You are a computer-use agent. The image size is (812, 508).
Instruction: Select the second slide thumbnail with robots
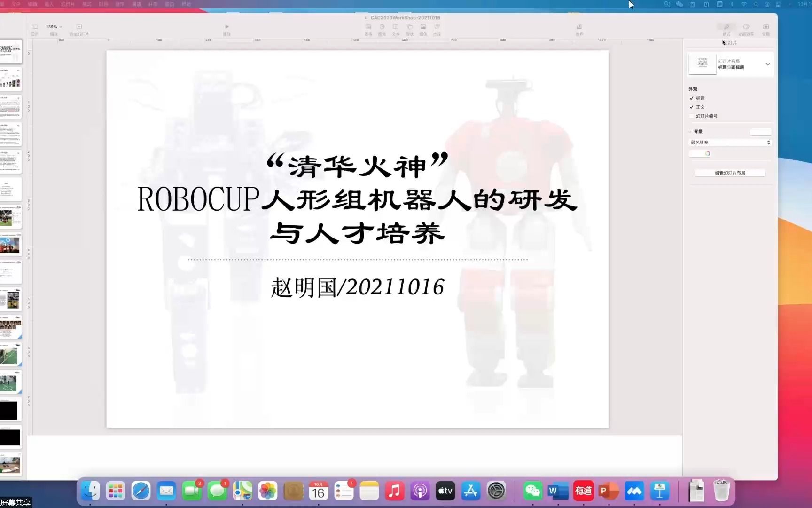(10, 79)
